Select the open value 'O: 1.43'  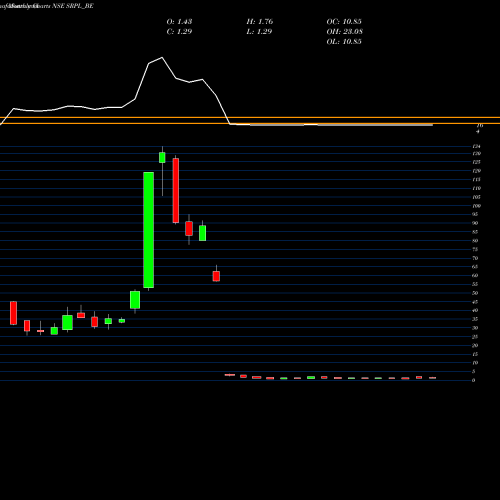coord(179,21)
